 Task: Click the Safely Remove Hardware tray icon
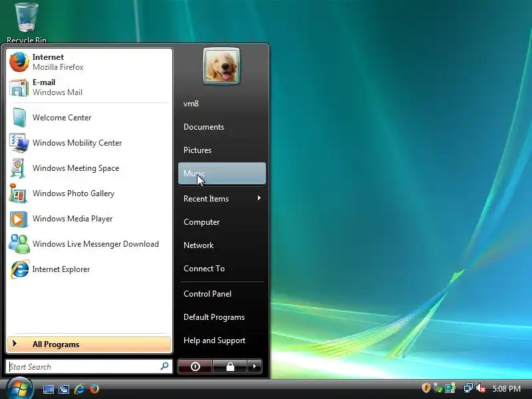(x=438, y=388)
